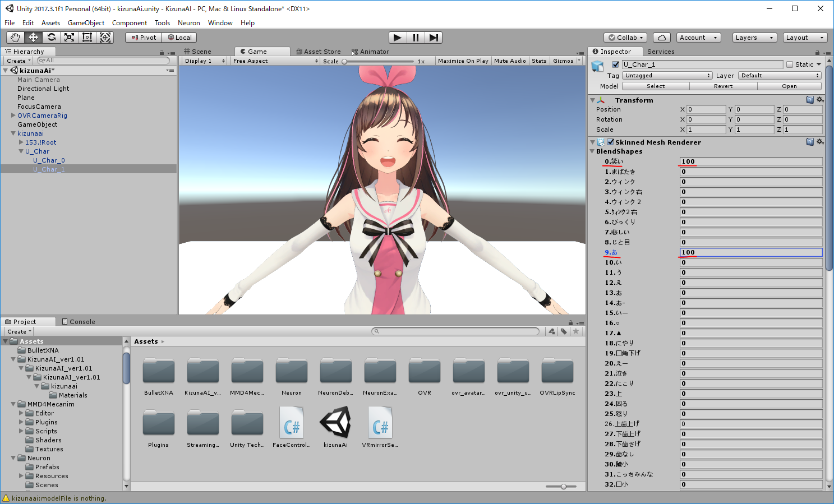Toggle Skinned Mesh Renderer enabled checkbox
This screenshot has height=504, width=834.
point(610,142)
